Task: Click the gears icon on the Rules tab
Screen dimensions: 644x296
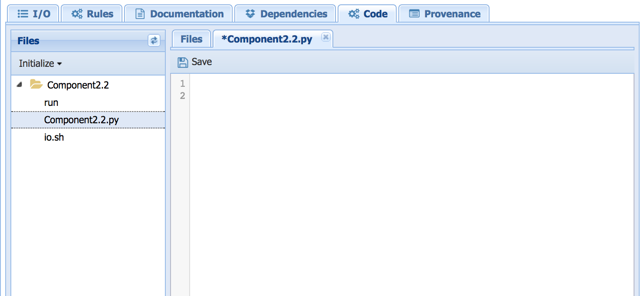Action: point(77,14)
